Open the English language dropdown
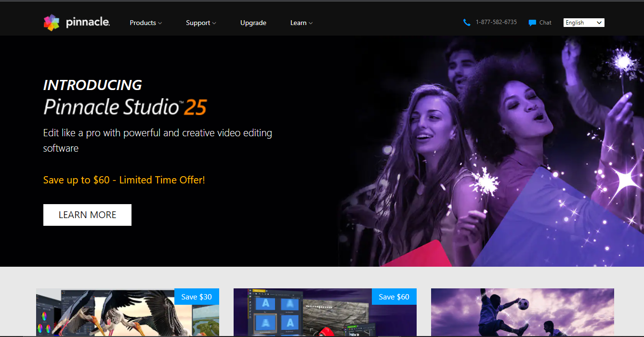The width and height of the screenshot is (644, 337). pyautogui.click(x=584, y=23)
